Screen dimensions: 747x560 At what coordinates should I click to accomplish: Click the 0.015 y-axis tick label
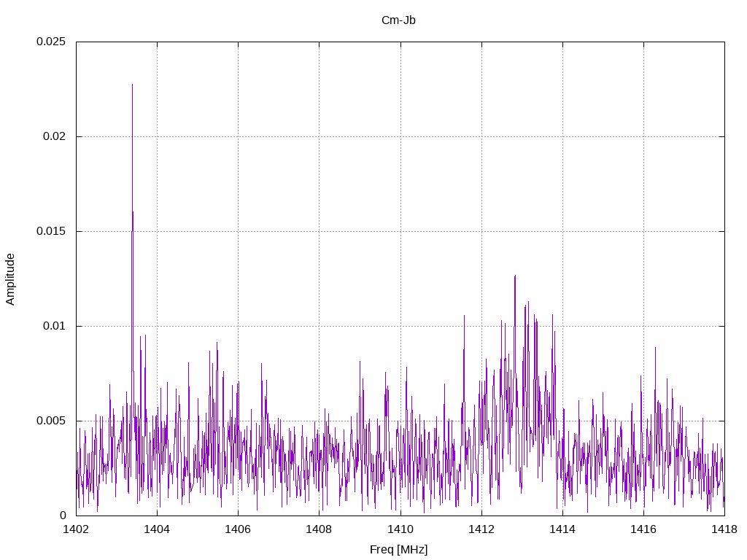click(51, 231)
